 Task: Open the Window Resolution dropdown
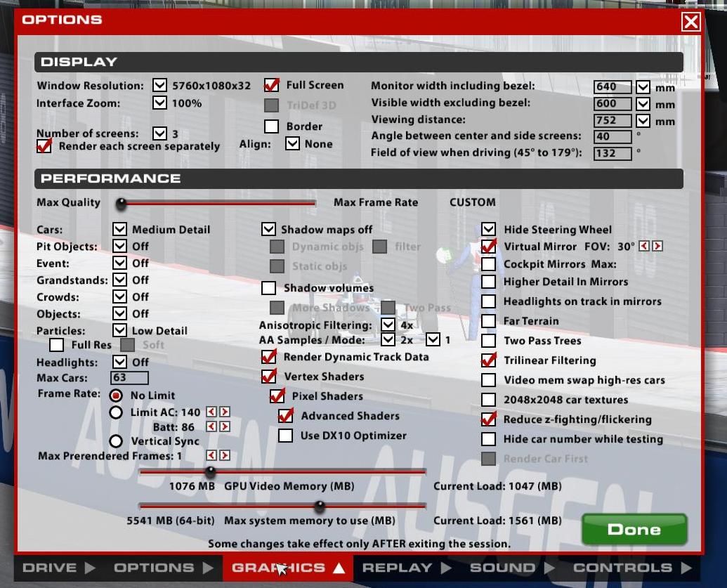(x=160, y=86)
